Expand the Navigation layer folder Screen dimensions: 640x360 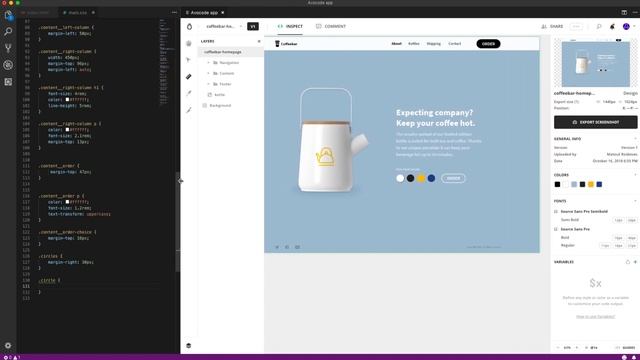(209, 62)
